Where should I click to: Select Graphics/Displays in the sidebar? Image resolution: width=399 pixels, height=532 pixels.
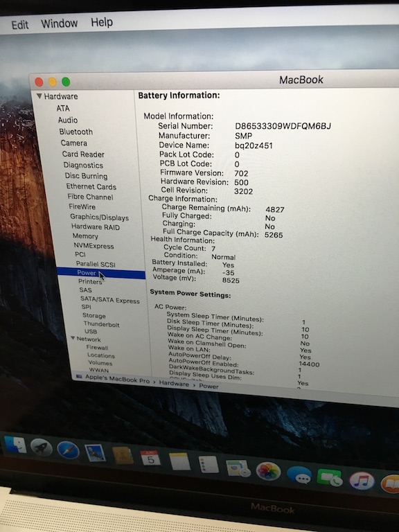click(100, 217)
